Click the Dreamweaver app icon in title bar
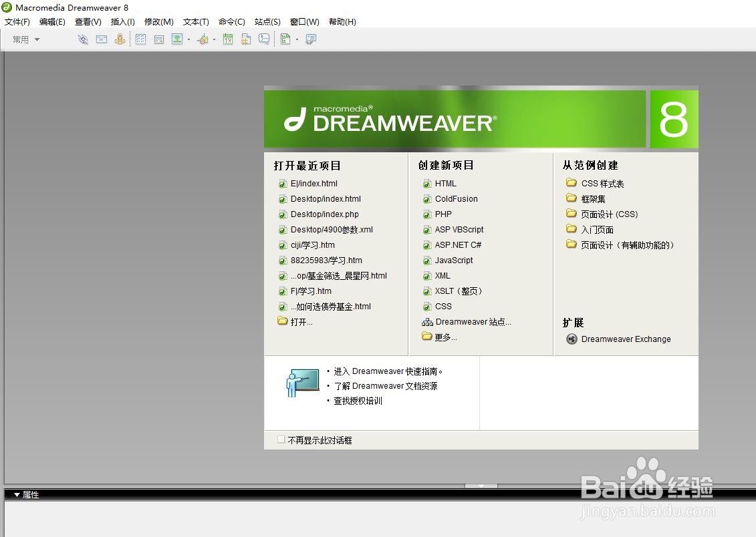Viewport: 756px width, 537px height. (x=7, y=7)
